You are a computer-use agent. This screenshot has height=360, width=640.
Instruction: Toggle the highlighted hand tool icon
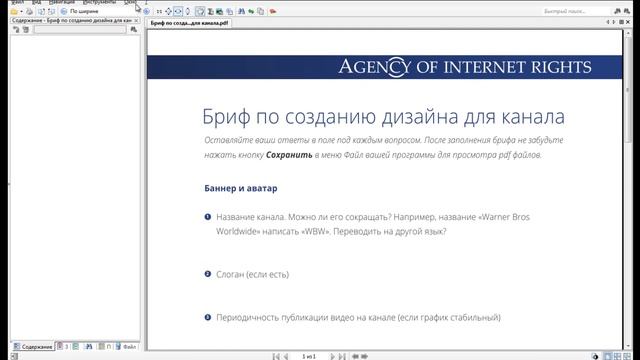200,11
